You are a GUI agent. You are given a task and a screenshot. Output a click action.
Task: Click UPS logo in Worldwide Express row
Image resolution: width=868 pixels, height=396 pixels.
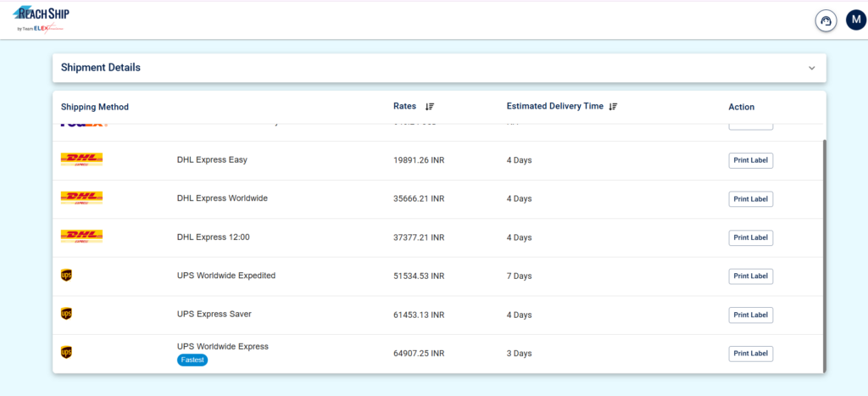66,352
